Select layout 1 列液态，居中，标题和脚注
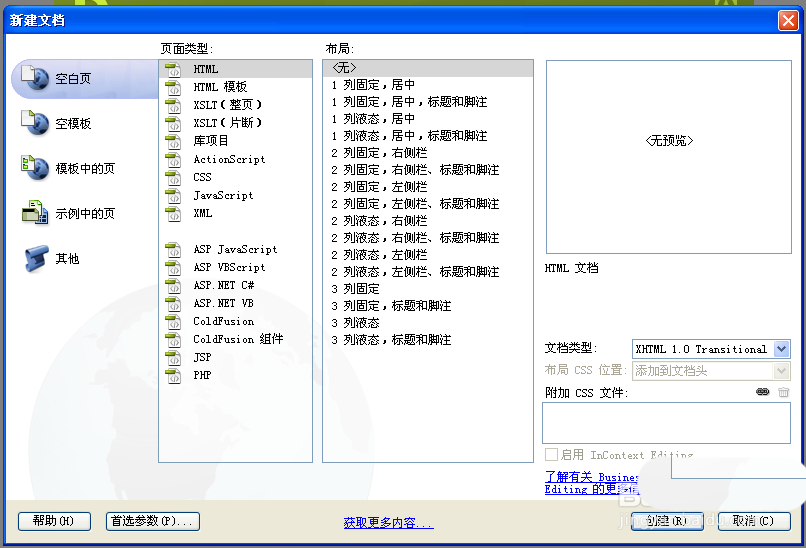Screen dimensions: 806x548 (x=428, y=136)
